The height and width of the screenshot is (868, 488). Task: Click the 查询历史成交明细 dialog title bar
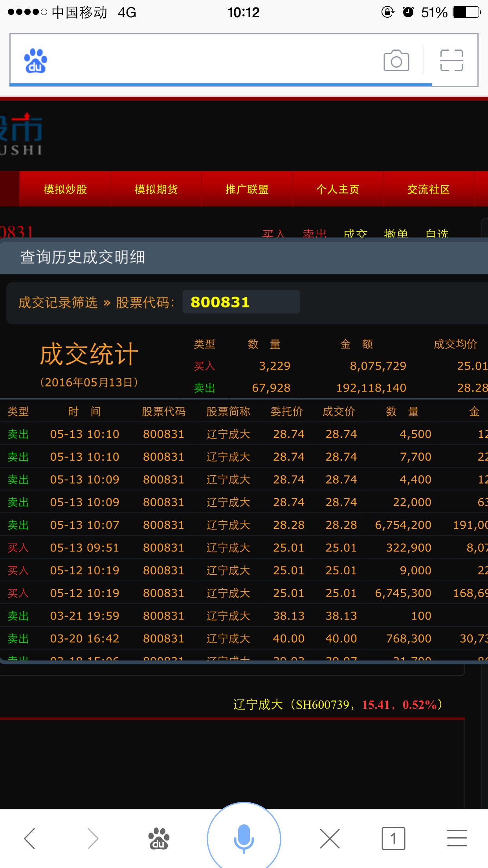coord(244,257)
